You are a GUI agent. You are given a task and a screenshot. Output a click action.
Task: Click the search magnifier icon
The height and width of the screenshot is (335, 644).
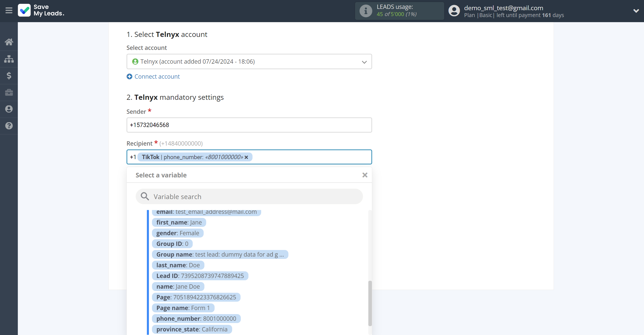[145, 197]
